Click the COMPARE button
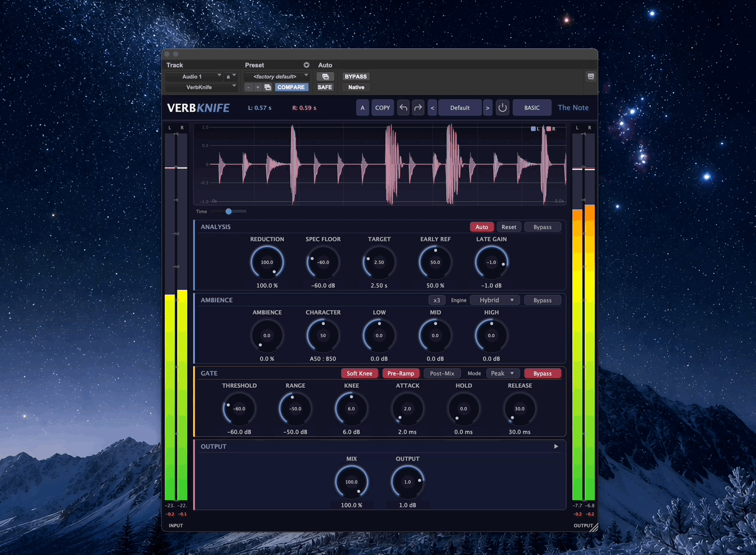Image resolution: width=756 pixels, height=555 pixels. click(x=291, y=87)
